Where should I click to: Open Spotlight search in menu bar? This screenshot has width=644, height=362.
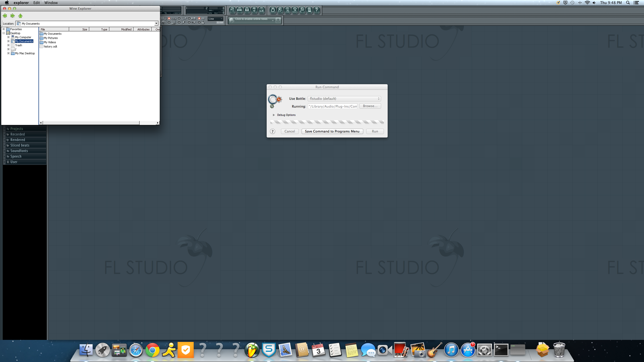[628, 3]
